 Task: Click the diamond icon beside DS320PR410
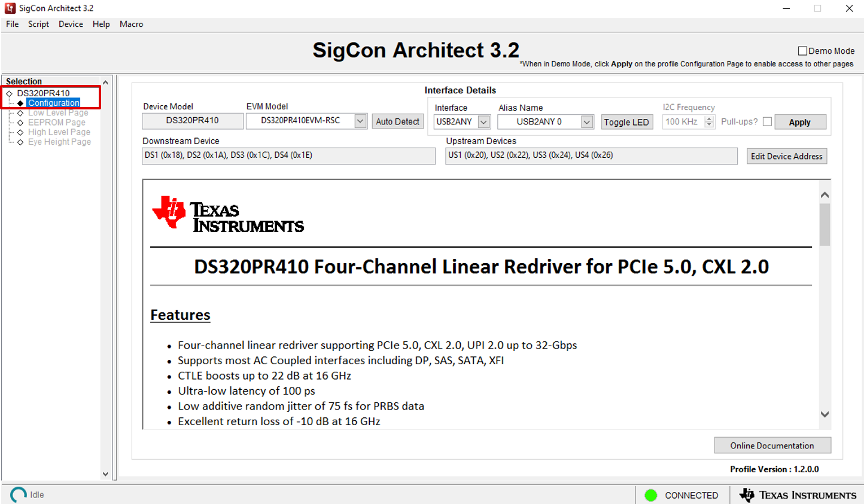(x=10, y=93)
